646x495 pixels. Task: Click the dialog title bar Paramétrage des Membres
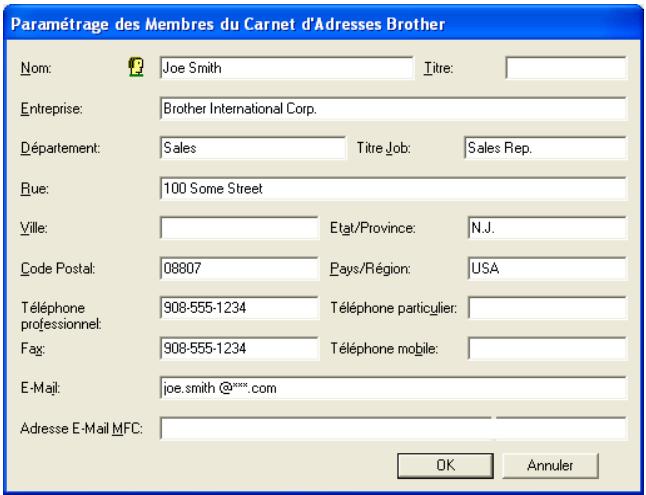(x=323, y=23)
